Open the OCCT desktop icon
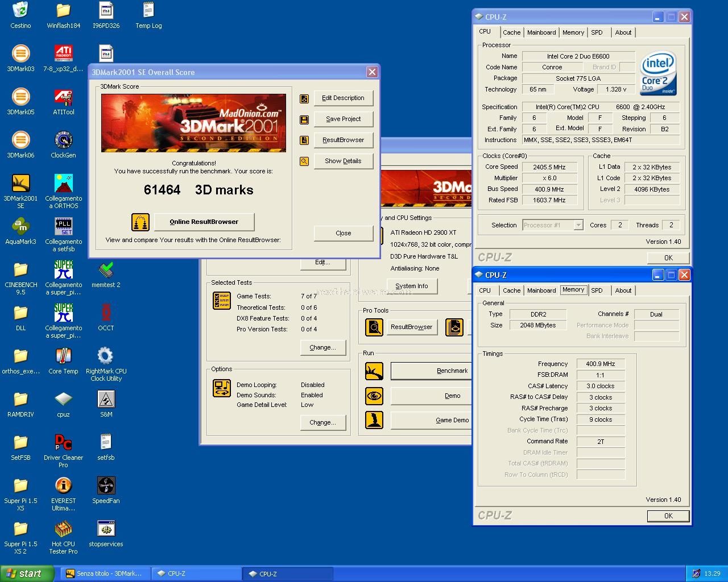728x582 pixels. click(106, 313)
